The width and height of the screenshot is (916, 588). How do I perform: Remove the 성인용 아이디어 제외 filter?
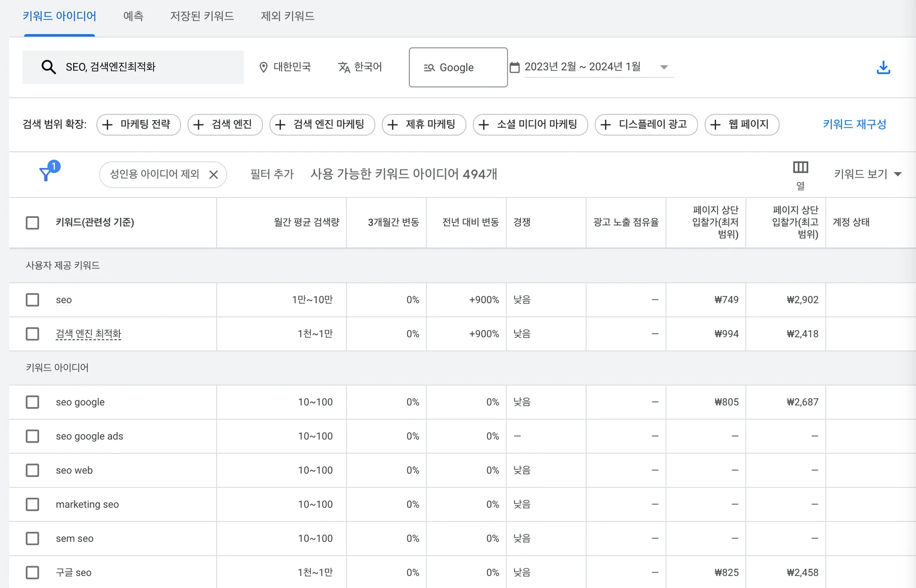[x=214, y=174]
